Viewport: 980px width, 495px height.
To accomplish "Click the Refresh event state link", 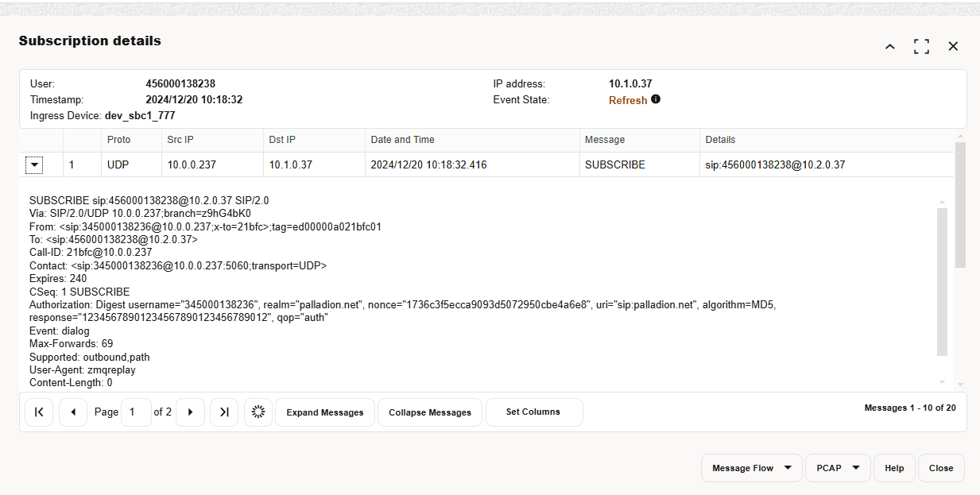I will click(629, 99).
